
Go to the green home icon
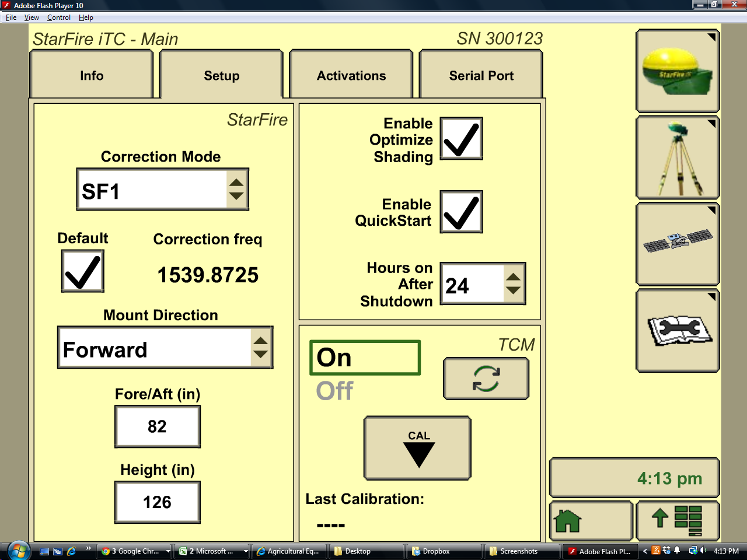[591, 520]
